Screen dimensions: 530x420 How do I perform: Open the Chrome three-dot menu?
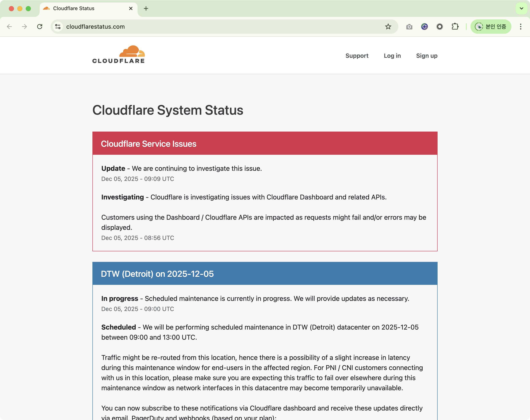point(521,27)
